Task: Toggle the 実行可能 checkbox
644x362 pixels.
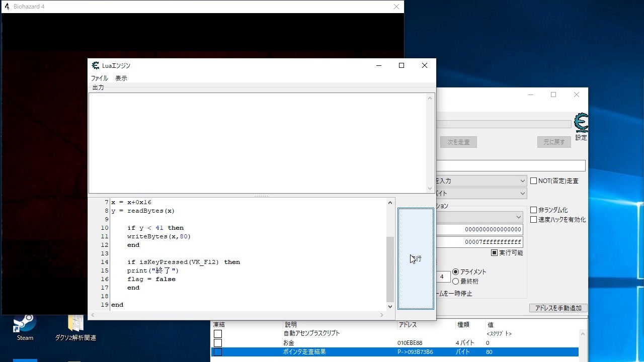Action: click(x=495, y=253)
